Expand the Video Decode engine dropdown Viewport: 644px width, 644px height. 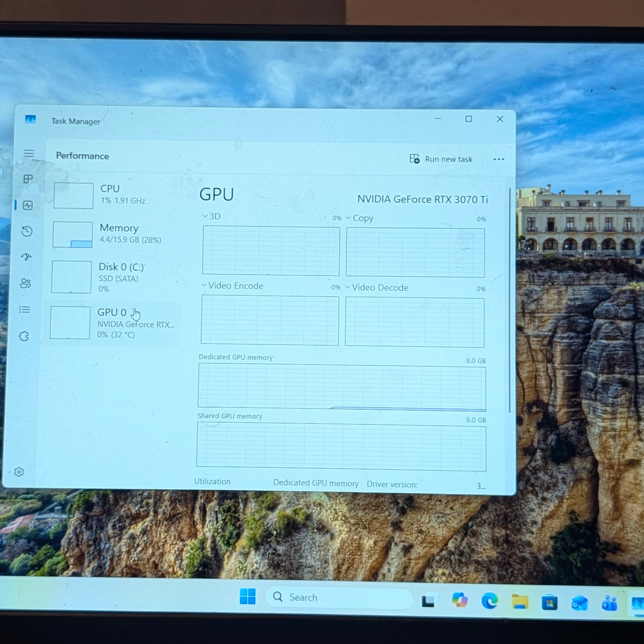tap(377, 287)
